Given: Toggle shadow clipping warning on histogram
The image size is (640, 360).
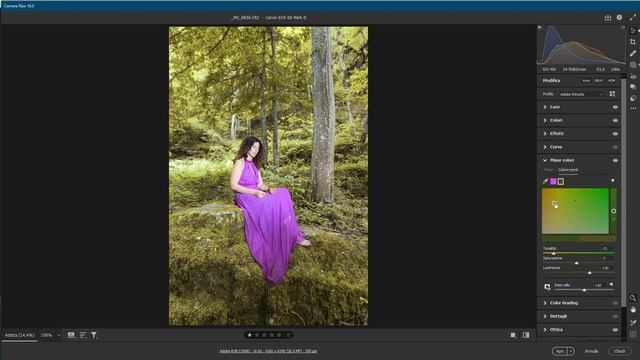Looking at the screenshot, I should pyautogui.click(x=539, y=27).
